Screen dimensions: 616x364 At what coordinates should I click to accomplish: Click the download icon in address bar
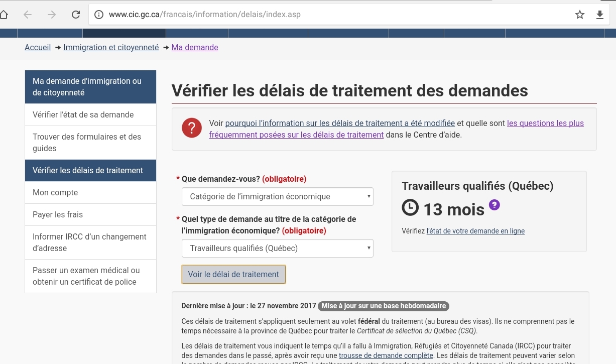point(599,15)
